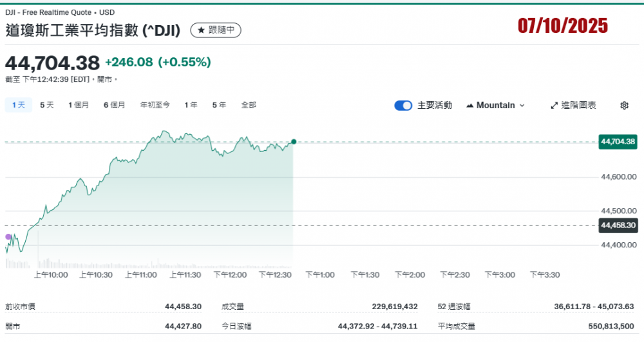644x342 pixels.
Task: Open chart settings gear icon
Action: [623, 106]
